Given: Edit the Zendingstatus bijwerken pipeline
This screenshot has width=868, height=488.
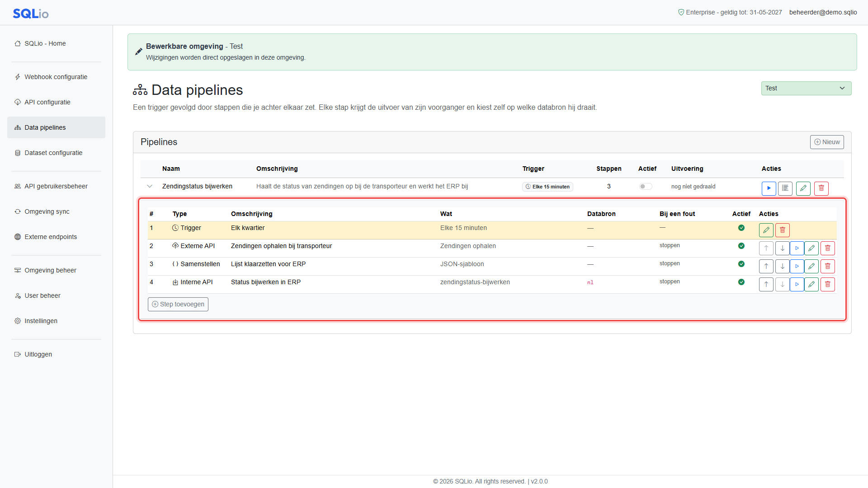Looking at the screenshot, I should click(803, 188).
